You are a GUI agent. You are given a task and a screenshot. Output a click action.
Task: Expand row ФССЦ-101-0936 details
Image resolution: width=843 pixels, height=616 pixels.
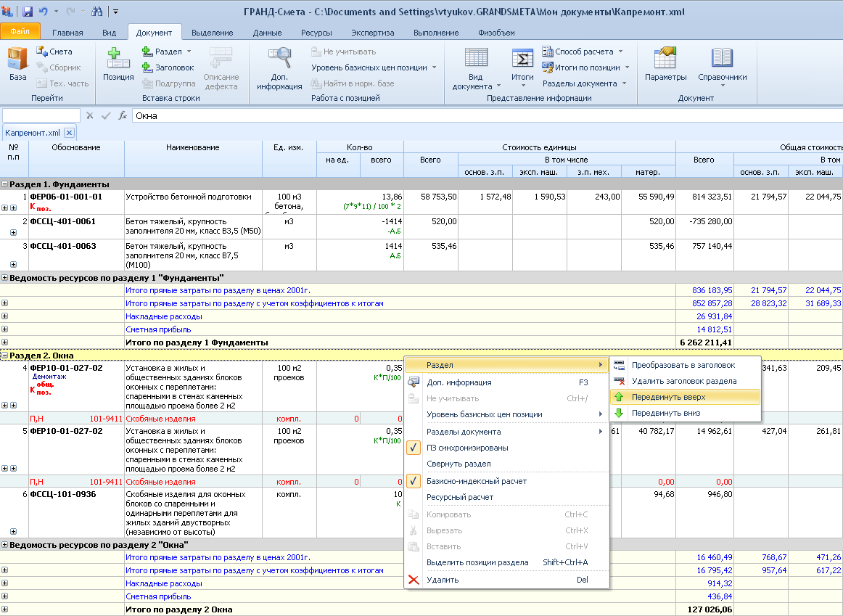pos(14,532)
